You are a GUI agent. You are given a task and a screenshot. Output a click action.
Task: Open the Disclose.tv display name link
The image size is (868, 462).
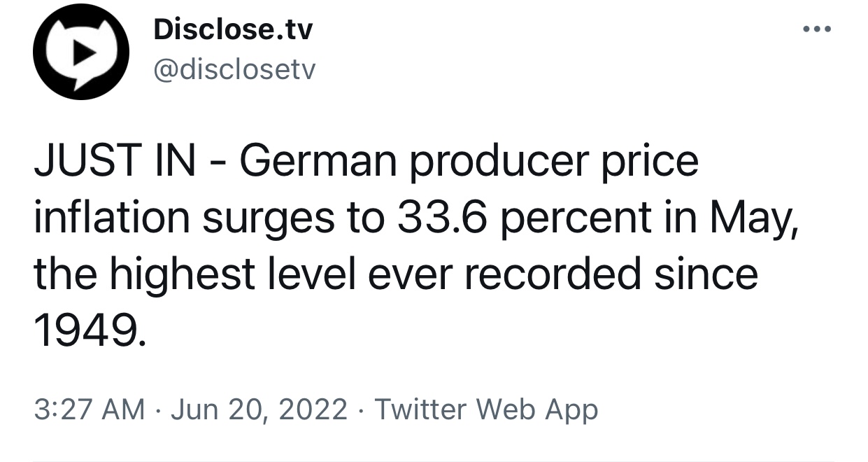[232, 29]
